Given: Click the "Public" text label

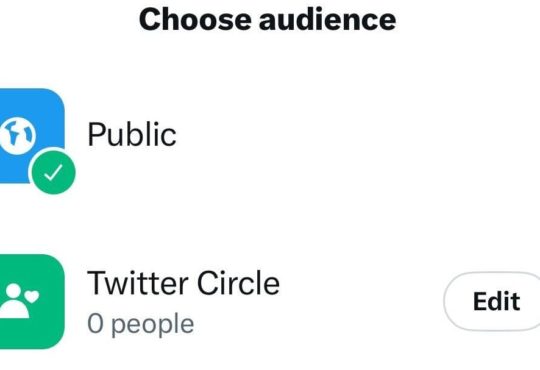Looking at the screenshot, I should [x=132, y=134].
